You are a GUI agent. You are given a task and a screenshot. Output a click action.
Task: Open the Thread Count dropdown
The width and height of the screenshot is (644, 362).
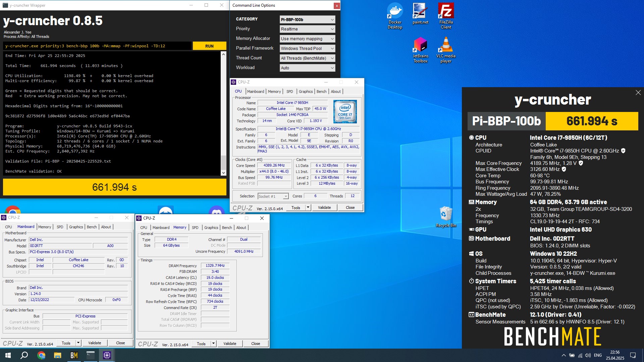point(307,58)
